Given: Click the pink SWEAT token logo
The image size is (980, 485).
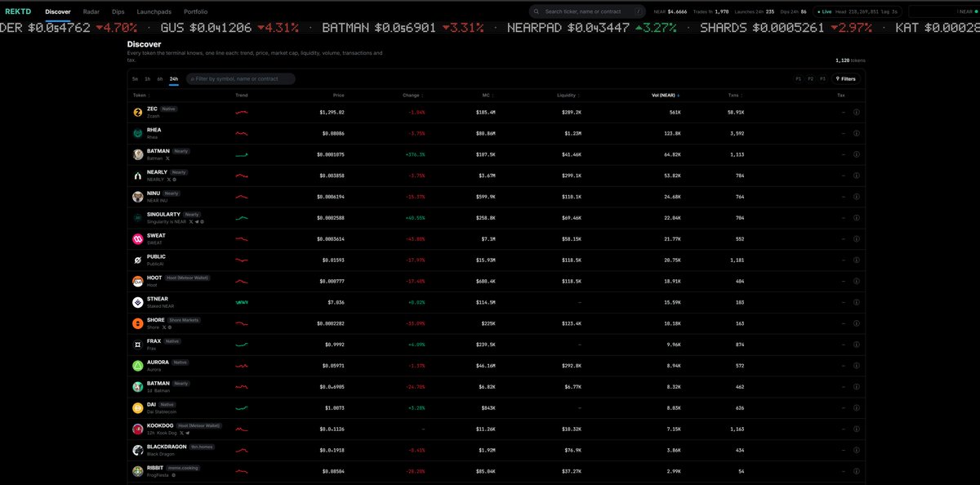Looking at the screenshot, I should click(x=138, y=239).
